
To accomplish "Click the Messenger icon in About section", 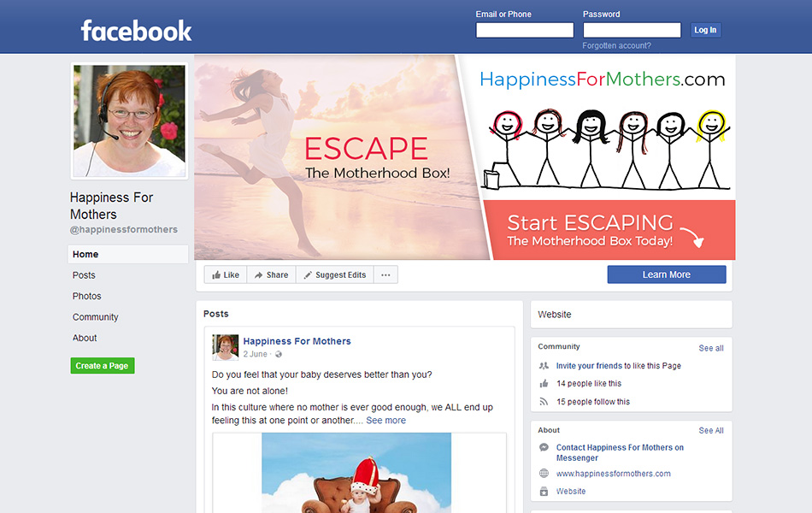I will pyautogui.click(x=544, y=447).
